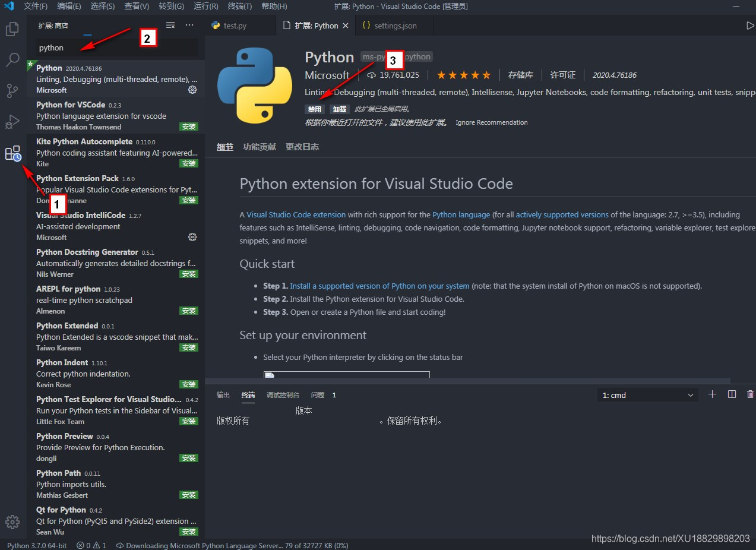The width and height of the screenshot is (756, 550).
Task: Add a new terminal with plus icon
Action: click(713, 394)
